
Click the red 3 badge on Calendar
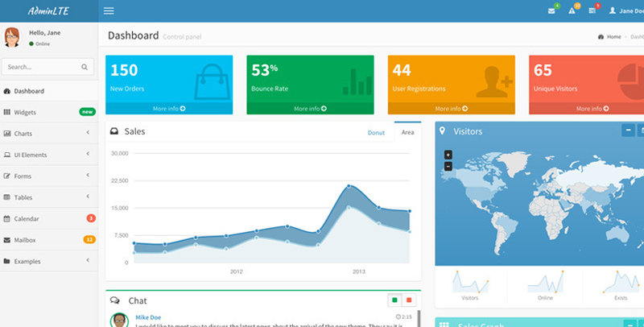click(x=91, y=218)
